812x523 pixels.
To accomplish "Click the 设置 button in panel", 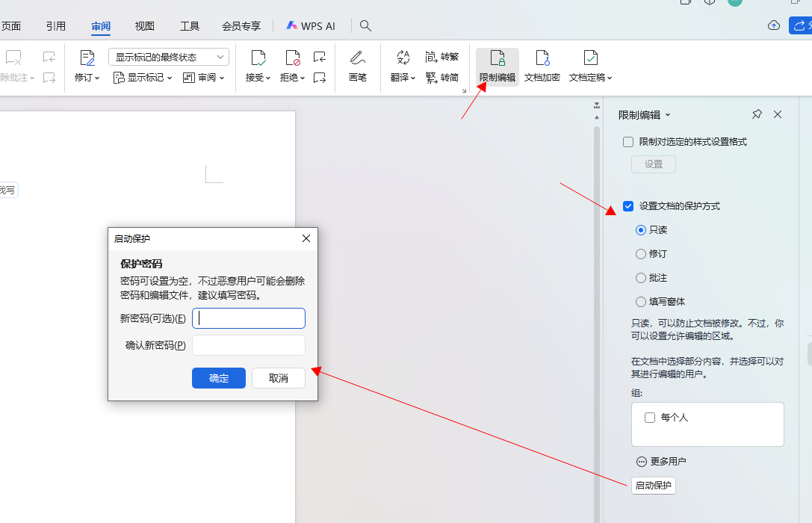I will [x=654, y=164].
